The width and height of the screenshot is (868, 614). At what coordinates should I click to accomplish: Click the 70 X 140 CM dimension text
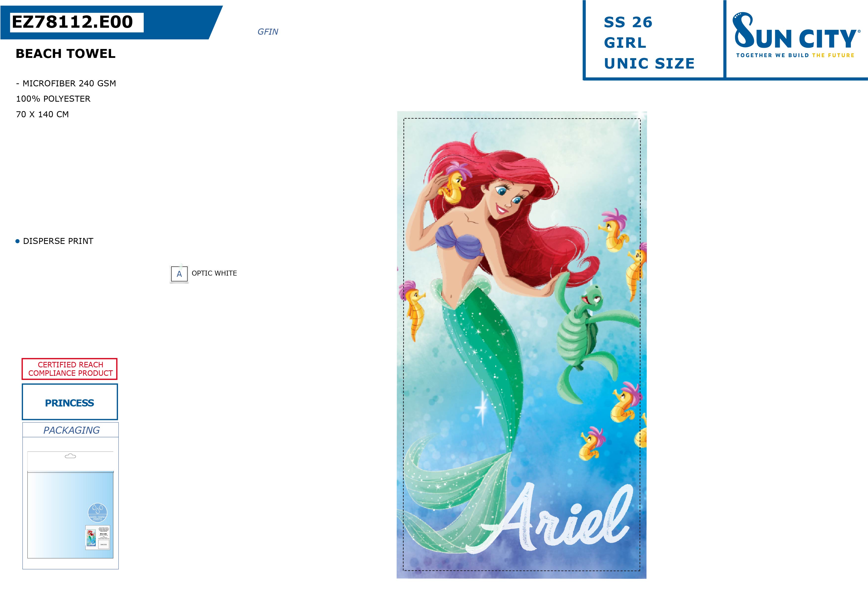[x=42, y=114]
